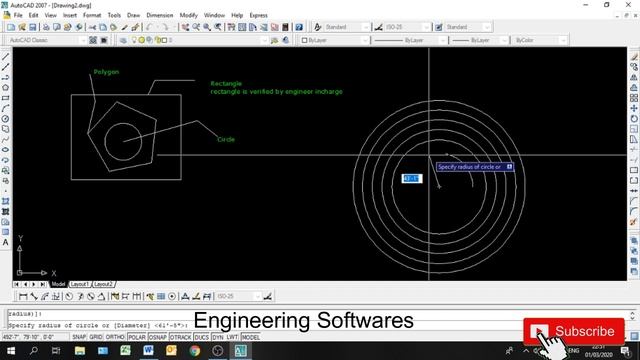Toggle SNAP mode in status bar
Image resolution: width=640 pixels, height=360 pixels.
(79, 337)
